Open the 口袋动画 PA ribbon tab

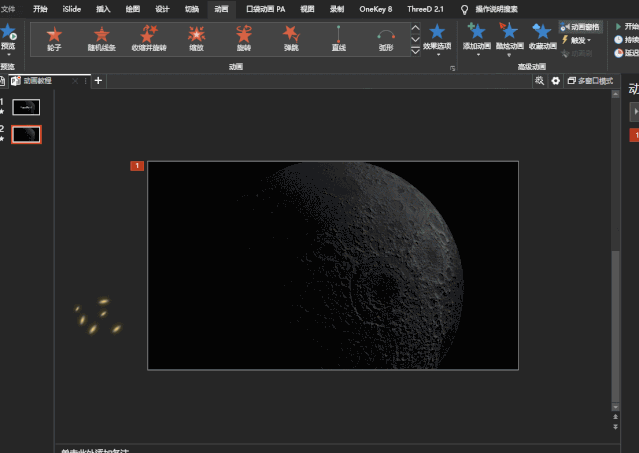(x=266, y=8)
